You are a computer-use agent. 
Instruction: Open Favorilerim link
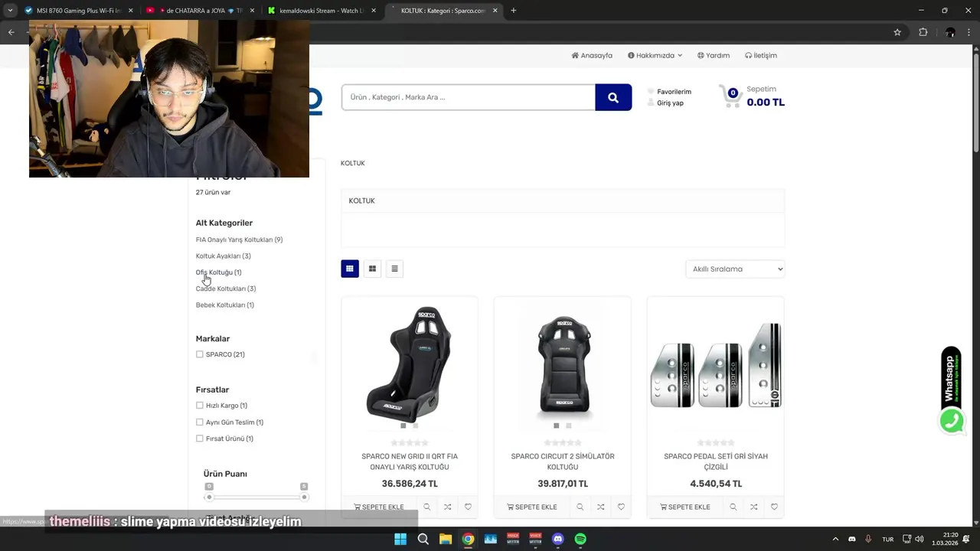[674, 92]
